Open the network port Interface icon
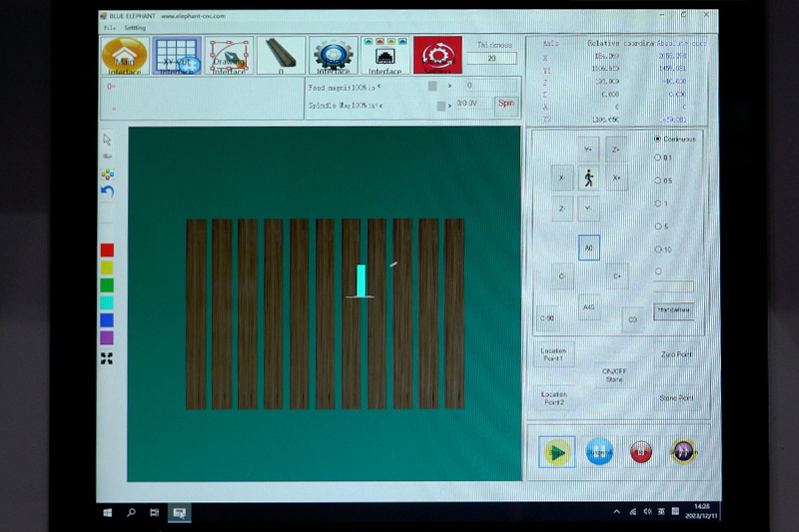This screenshot has width=799, height=532. pos(385,56)
